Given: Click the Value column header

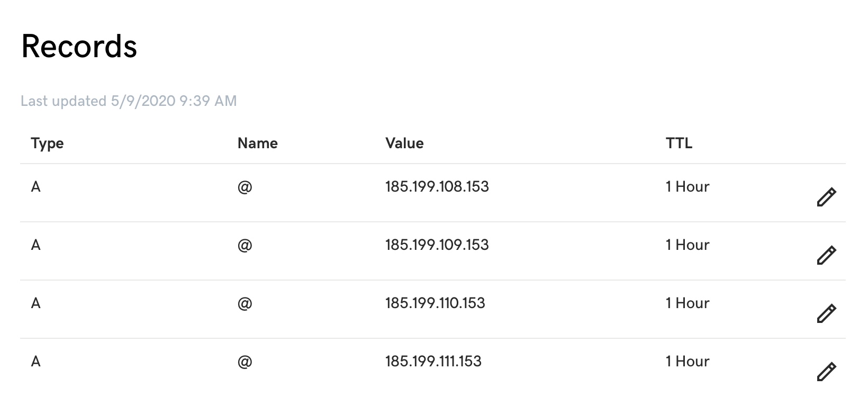Looking at the screenshot, I should [x=404, y=143].
